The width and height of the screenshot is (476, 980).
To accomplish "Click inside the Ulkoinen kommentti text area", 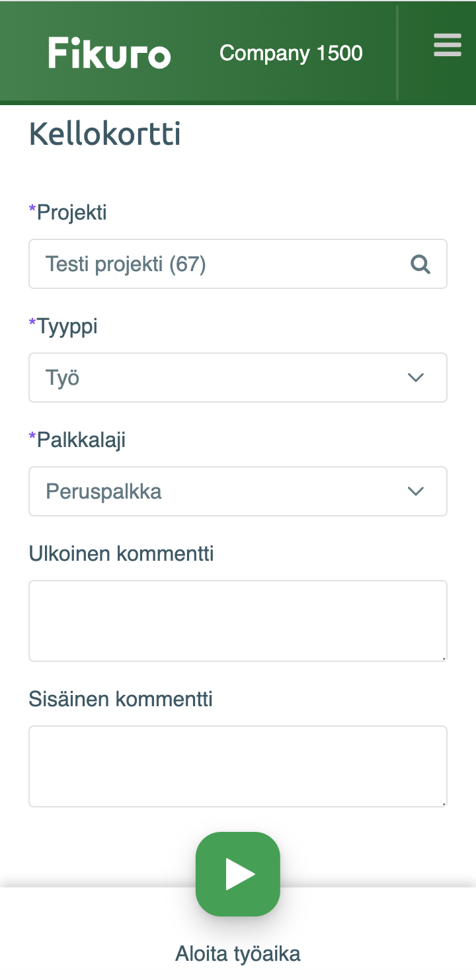I will click(238, 620).
